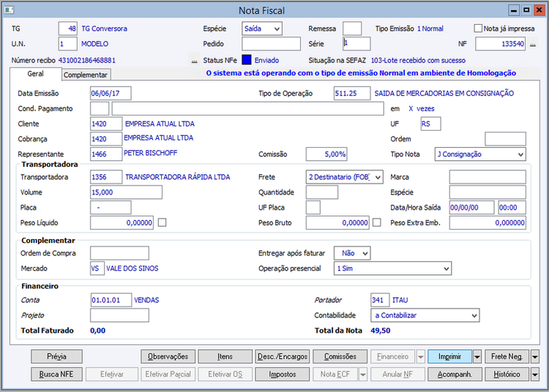
Task: Open the arrow menu next to Imprimir
Action: [477, 357]
